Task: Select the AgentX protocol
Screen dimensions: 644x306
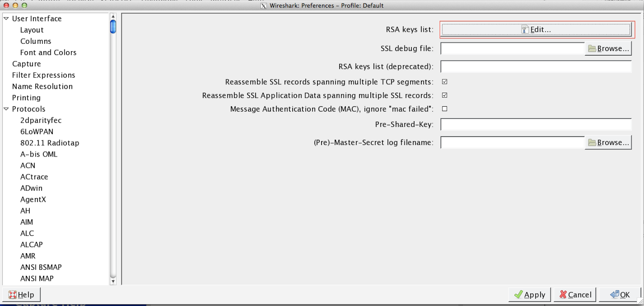Action: tap(33, 199)
